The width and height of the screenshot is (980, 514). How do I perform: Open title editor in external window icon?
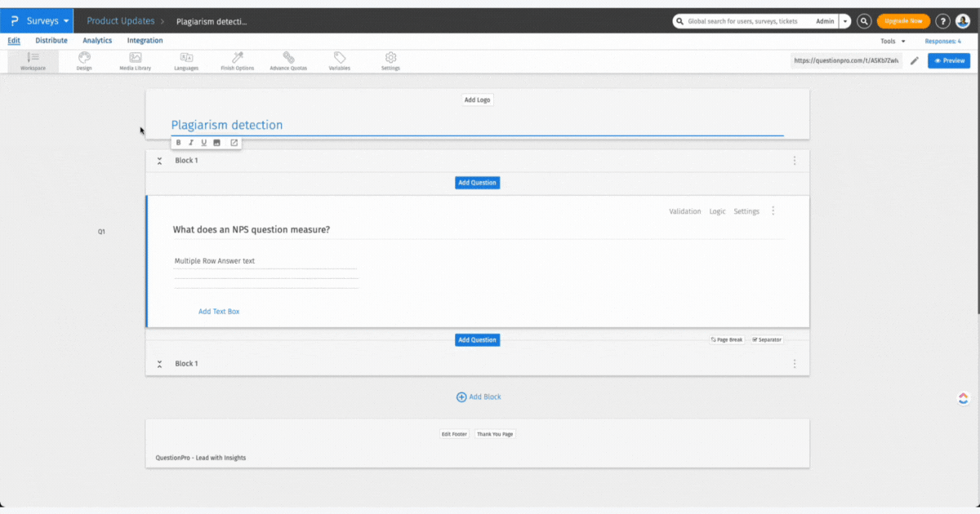pyautogui.click(x=234, y=143)
